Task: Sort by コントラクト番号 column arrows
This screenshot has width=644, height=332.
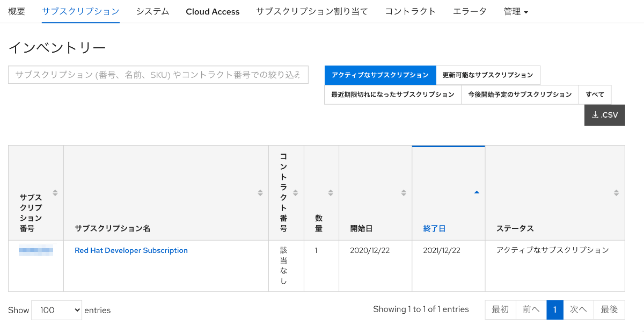Action: (x=295, y=193)
